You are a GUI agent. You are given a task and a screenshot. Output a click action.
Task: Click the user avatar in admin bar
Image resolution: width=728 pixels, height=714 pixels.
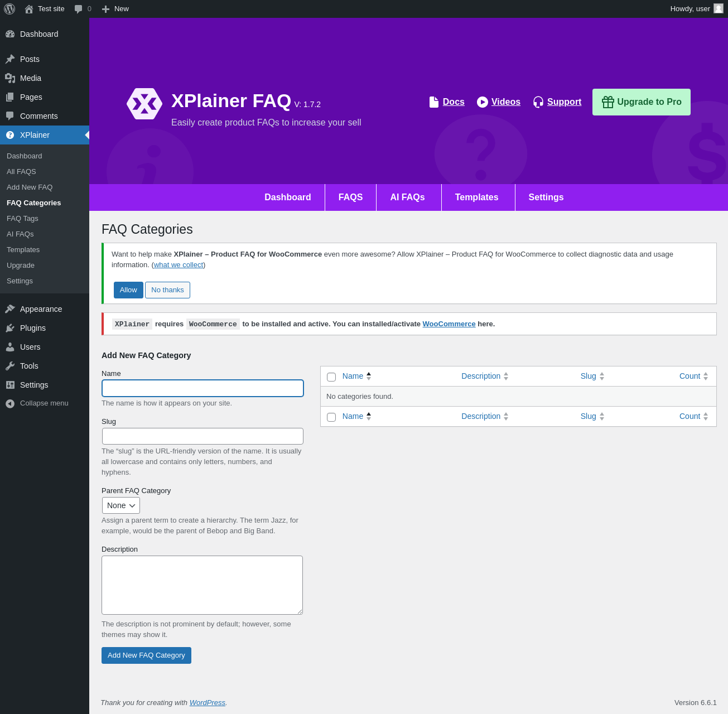click(x=719, y=9)
